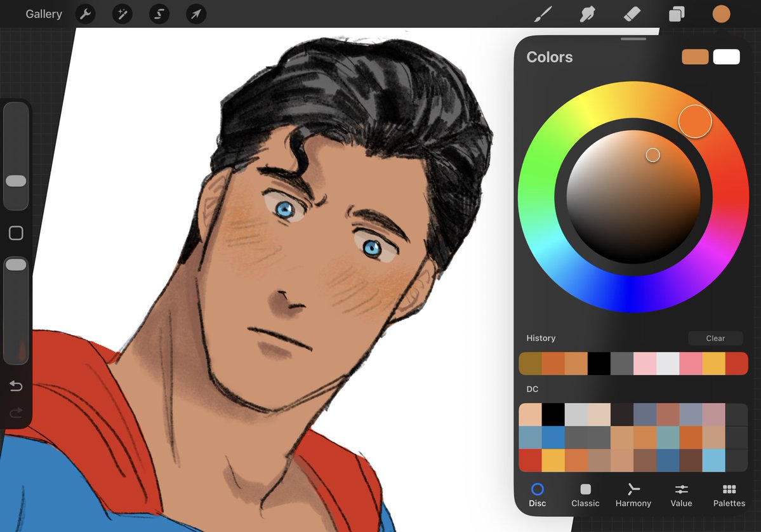
Task: Click the saturation disc reticle
Action: [652, 155]
